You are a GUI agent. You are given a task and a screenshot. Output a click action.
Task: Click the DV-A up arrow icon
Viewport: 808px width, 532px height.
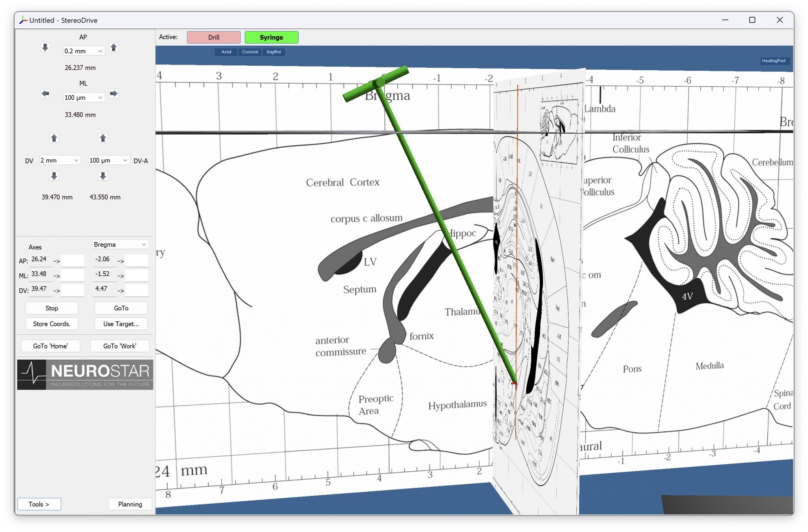click(103, 138)
